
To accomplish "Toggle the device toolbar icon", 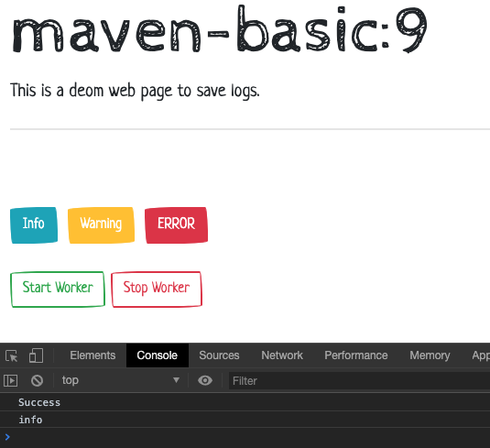I will coord(36,355).
